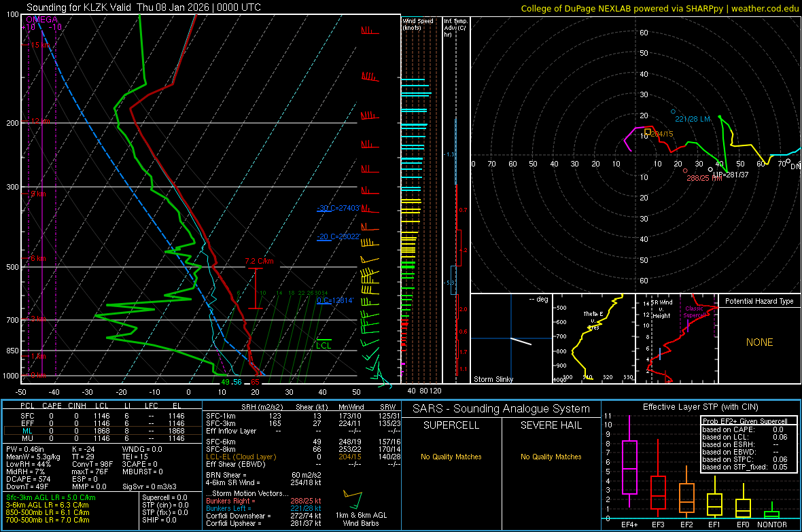Click the Prob EF2+ Given Supercell heading
The image size is (802, 532).
click(745, 421)
